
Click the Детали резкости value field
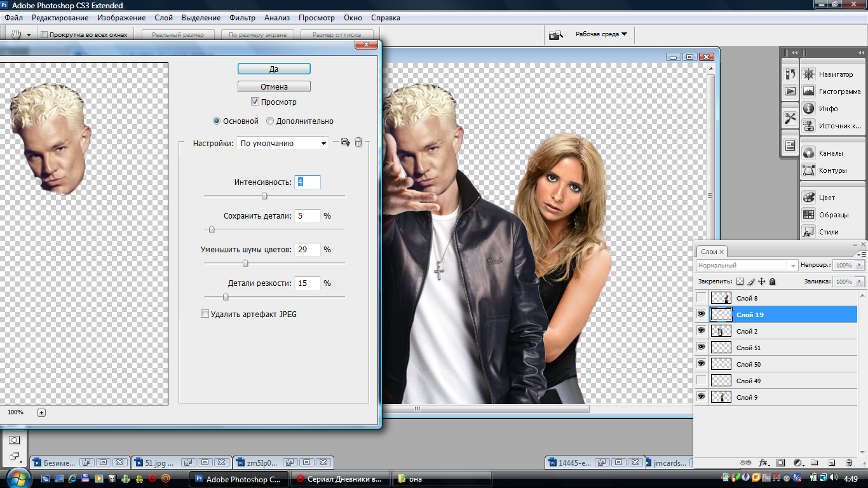(308, 283)
